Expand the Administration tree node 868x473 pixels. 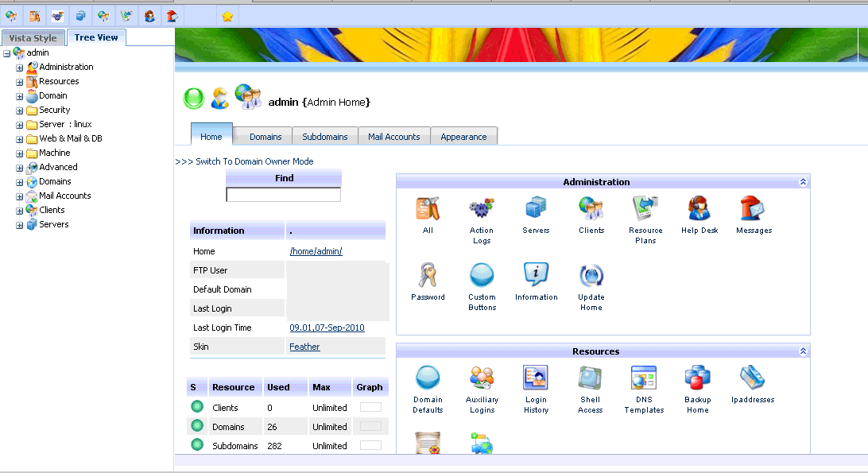tap(20, 68)
